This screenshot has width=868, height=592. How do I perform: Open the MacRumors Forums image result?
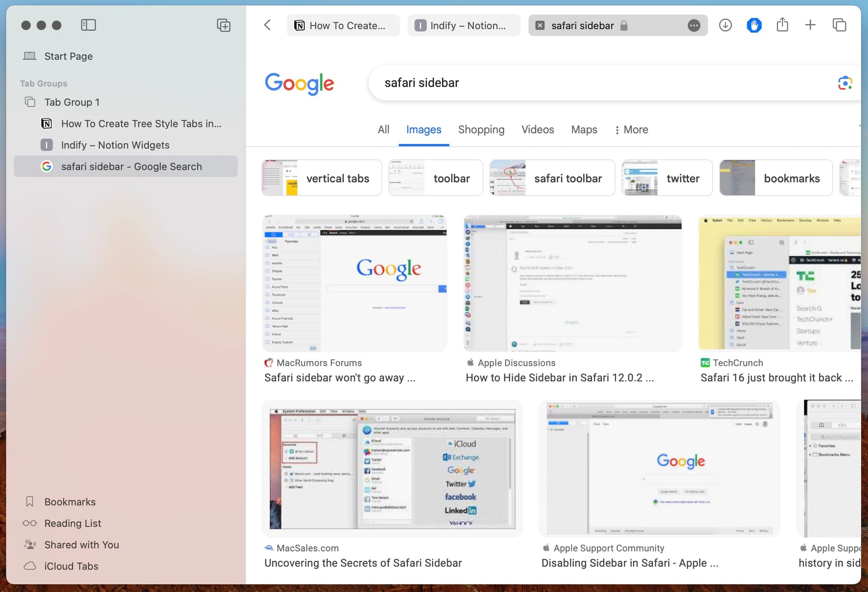[354, 283]
